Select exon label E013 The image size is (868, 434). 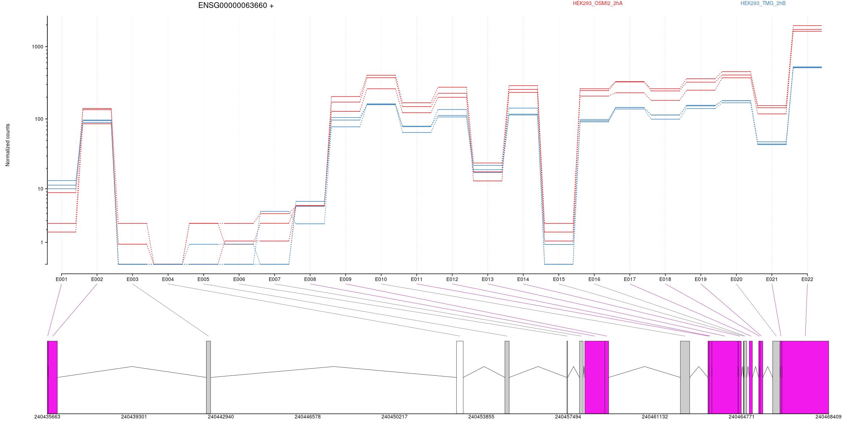[x=488, y=279]
